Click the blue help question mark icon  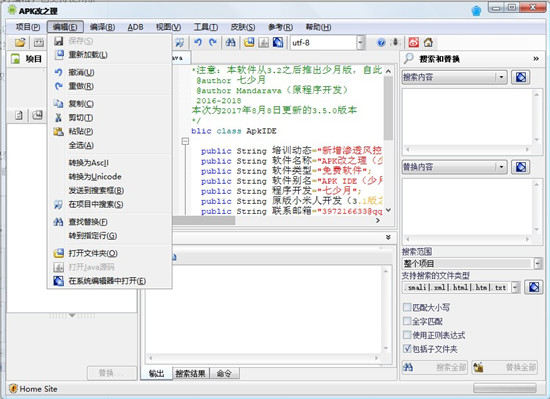click(x=381, y=43)
